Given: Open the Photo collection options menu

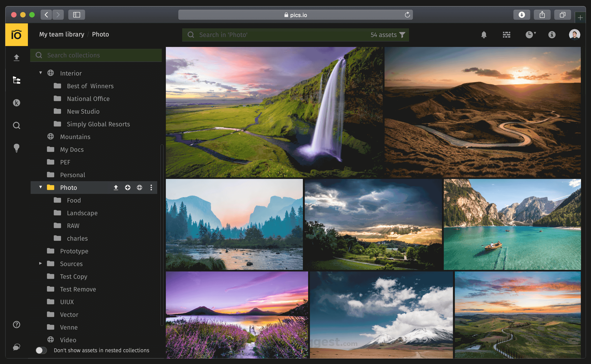Looking at the screenshot, I should click(151, 187).
